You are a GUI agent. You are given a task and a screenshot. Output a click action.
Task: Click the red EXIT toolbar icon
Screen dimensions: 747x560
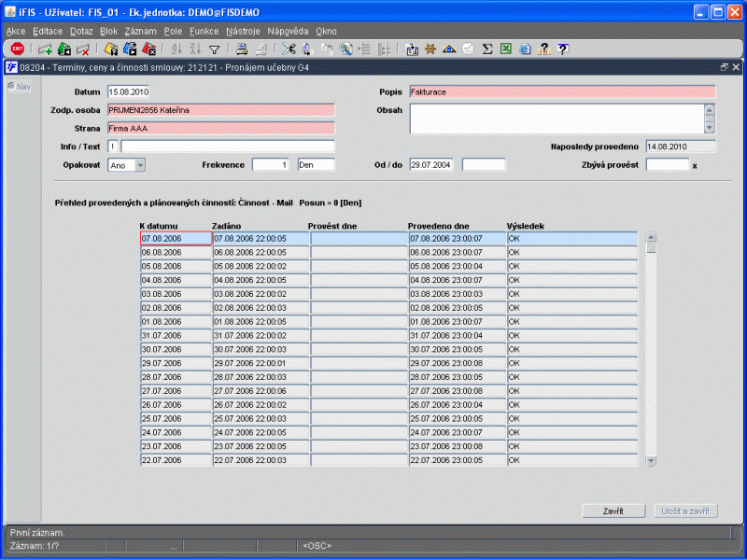click(x=17, y=49)
